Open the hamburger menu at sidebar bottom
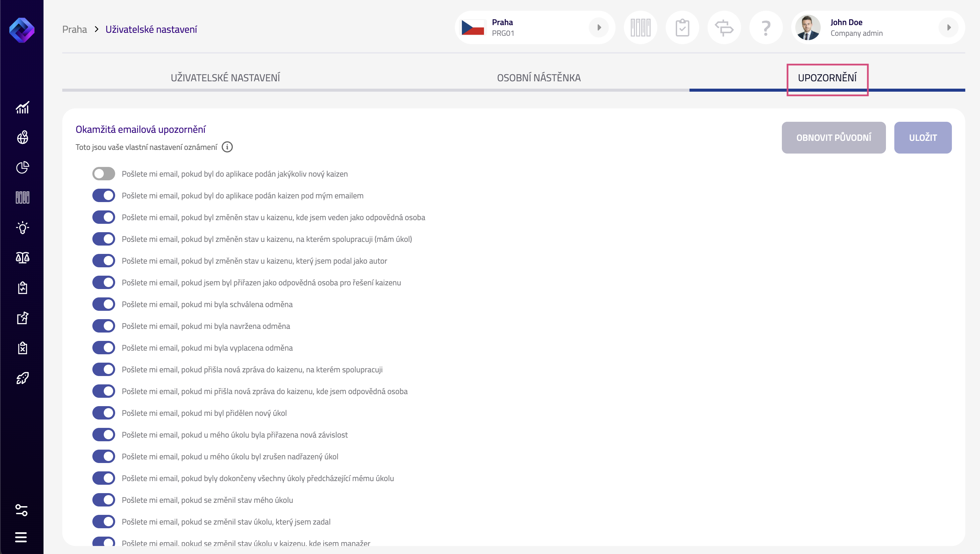The image size is (980, 554). click(x=21, y=537)
